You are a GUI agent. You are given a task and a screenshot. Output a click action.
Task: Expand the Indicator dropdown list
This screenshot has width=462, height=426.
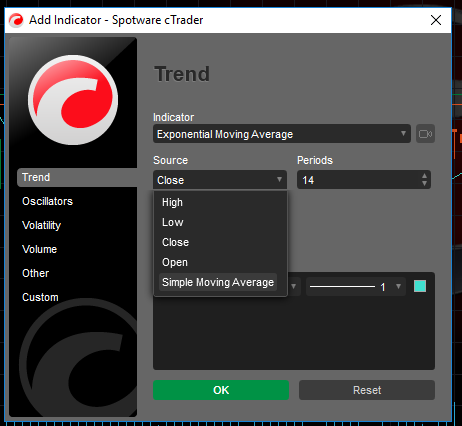pos(282,134)
